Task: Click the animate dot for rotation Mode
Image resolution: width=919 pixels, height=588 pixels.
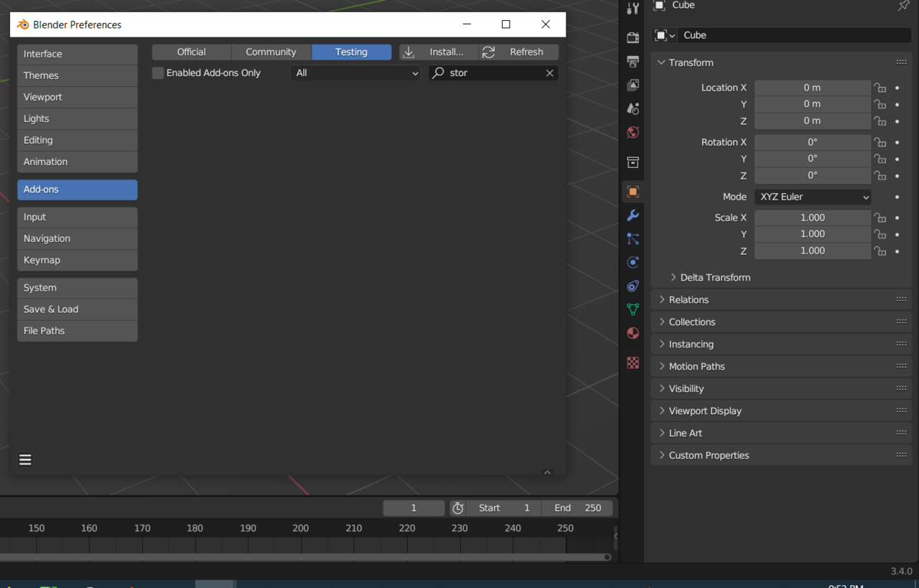Action: (897, 197)
